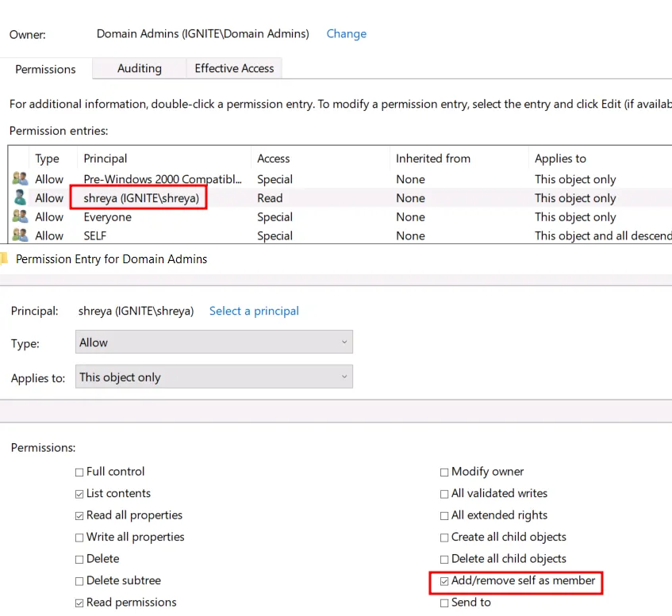Uncheck Add/remove self as member
The width and height of the screenshot is (672, 616).
(x=444, y=581)
